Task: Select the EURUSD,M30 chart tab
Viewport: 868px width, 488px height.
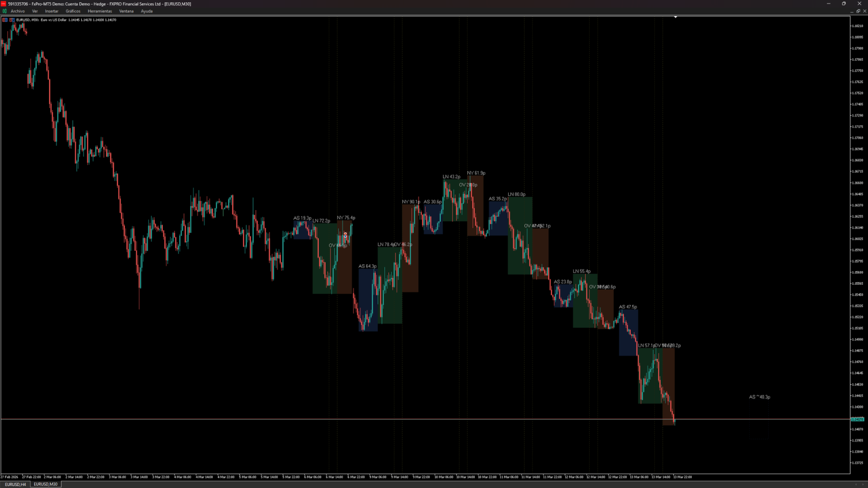Action: pyautogui.click(x=46, y=484)
